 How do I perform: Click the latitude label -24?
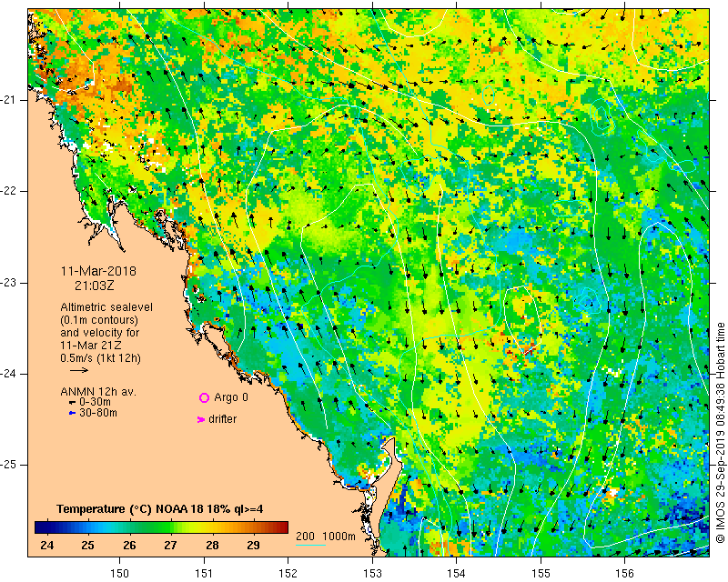pos(8,374)
